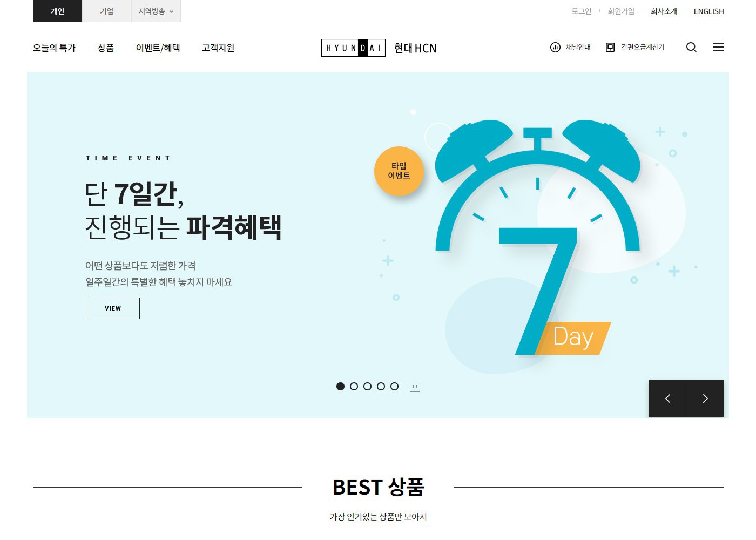The image size is (756, 540).
Task: Open the 상품 products menu
Action: [x=106, y=48]
